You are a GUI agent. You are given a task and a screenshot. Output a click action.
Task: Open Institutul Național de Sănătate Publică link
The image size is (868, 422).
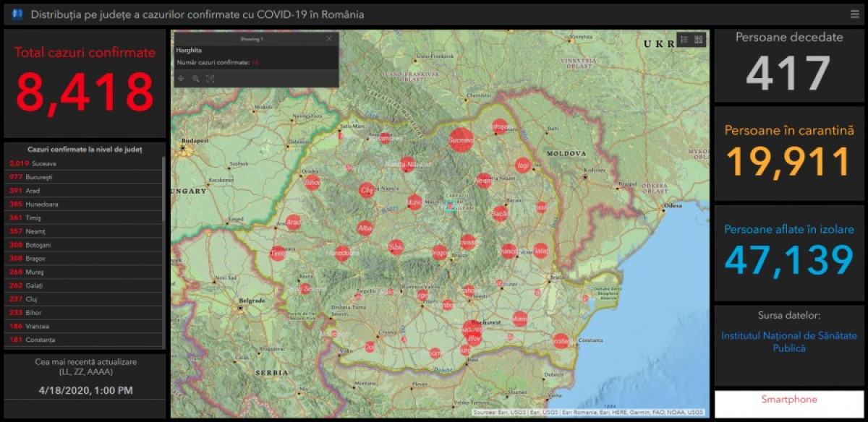pyautogui.click(x=788, y=342)
